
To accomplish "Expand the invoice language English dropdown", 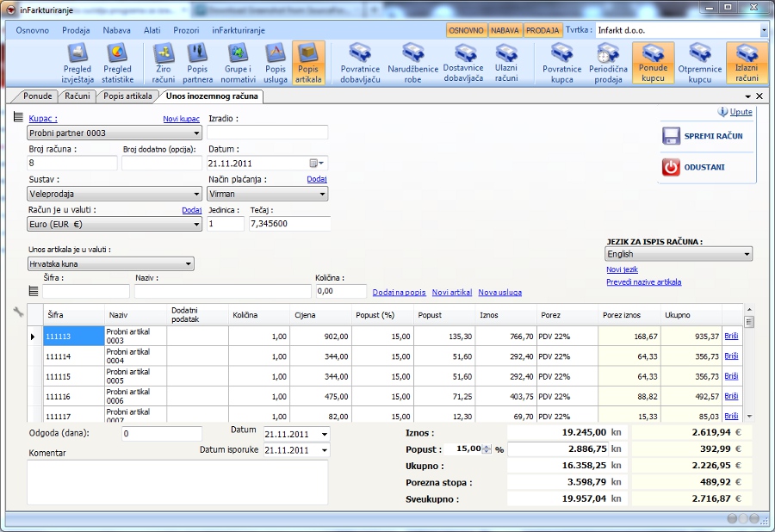I will pos(747,254).
